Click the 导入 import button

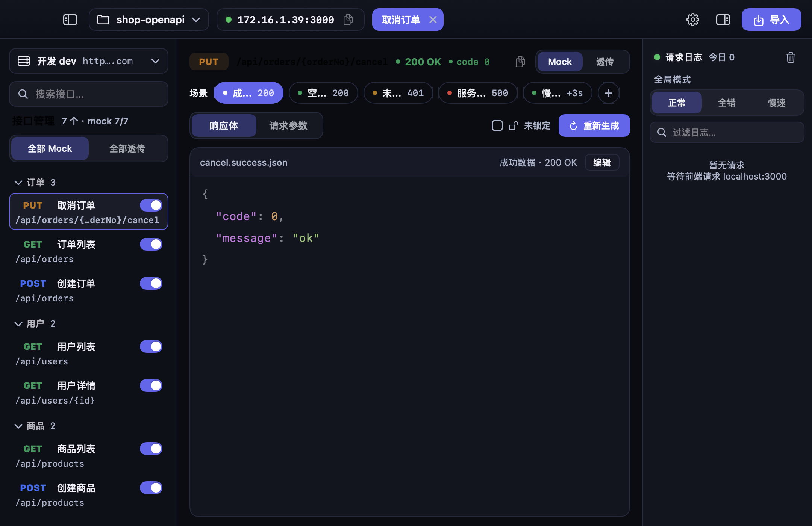(771, 20)
